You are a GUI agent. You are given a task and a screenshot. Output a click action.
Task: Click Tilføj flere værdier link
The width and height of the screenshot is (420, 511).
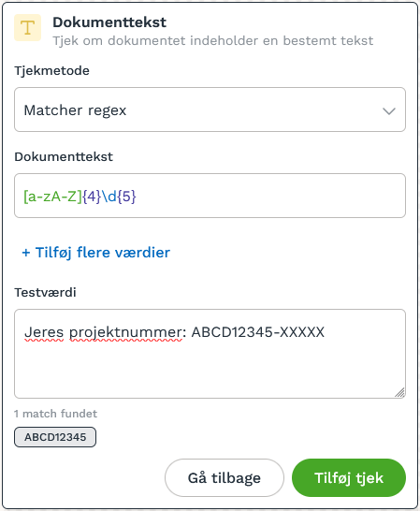click(96, 253)
